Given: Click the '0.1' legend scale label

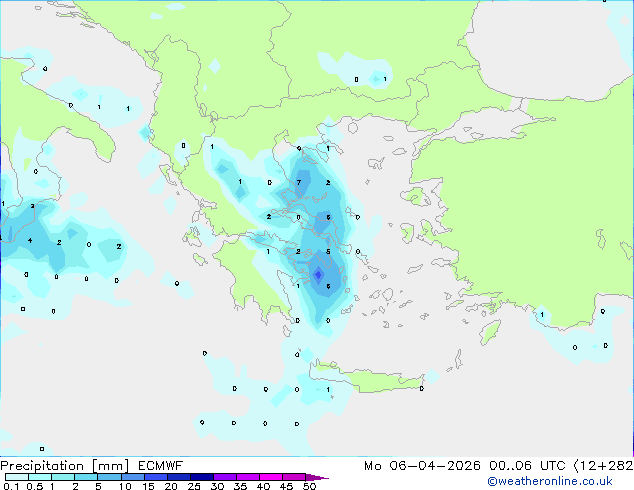Looking at the screenshot, I should (11, 486).
